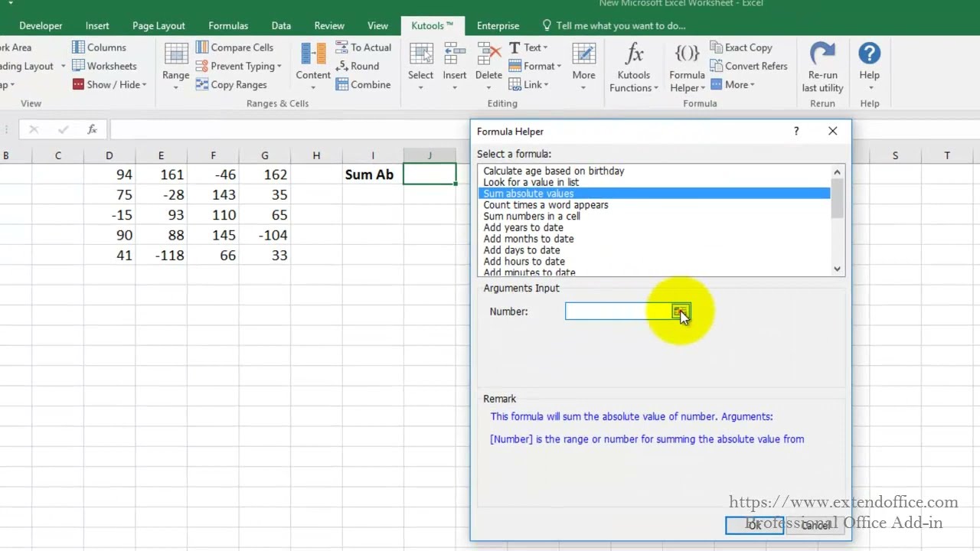
Task: Select cell containing 161
Action: click(x=161, y=174)
